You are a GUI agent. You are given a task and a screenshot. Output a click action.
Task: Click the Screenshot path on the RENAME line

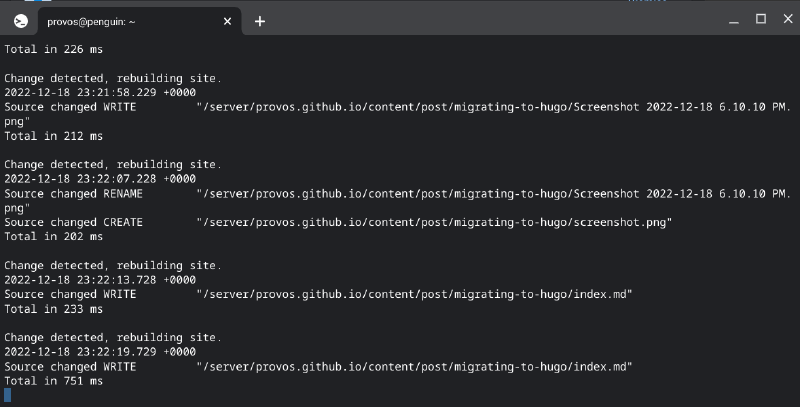coord(494,194)
